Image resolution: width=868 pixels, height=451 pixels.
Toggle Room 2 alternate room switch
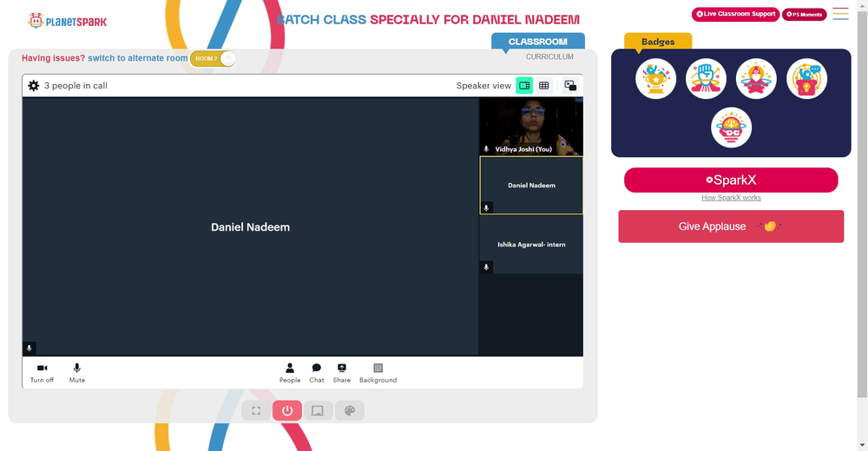tap(214, 59)
